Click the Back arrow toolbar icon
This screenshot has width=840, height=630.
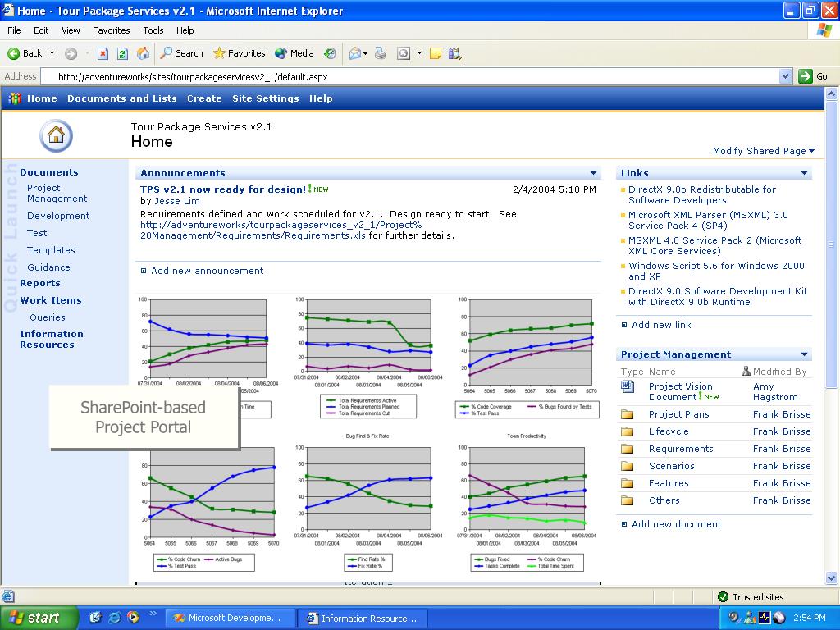(13, 53)
